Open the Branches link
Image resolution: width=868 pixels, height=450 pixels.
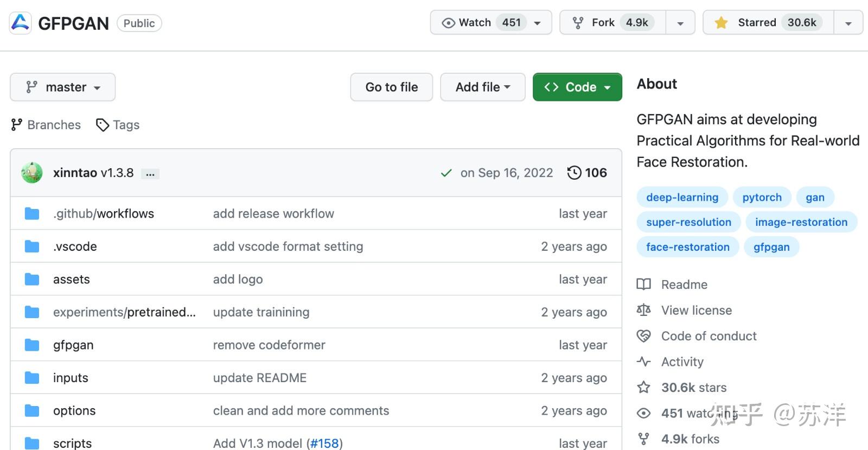pyautogui.click(x=46, y=125)
